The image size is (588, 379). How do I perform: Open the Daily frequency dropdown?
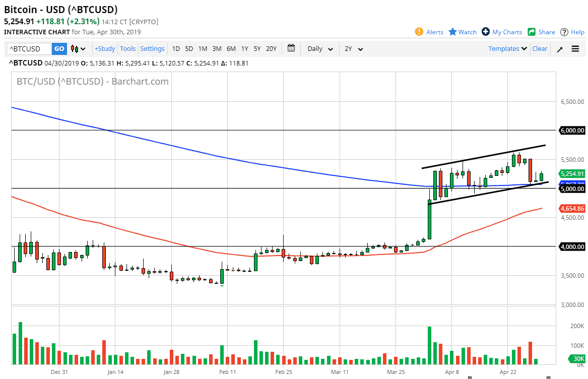(x=319, y=48)
